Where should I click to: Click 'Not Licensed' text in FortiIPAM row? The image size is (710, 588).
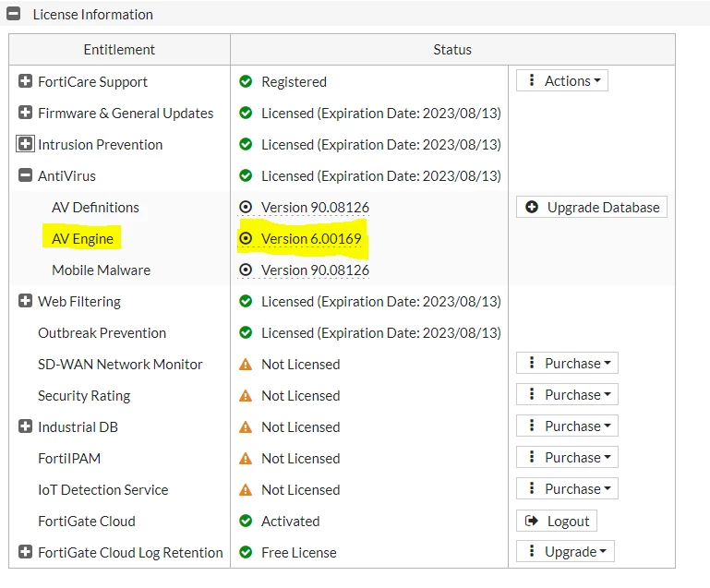click(x=301, y=458)
